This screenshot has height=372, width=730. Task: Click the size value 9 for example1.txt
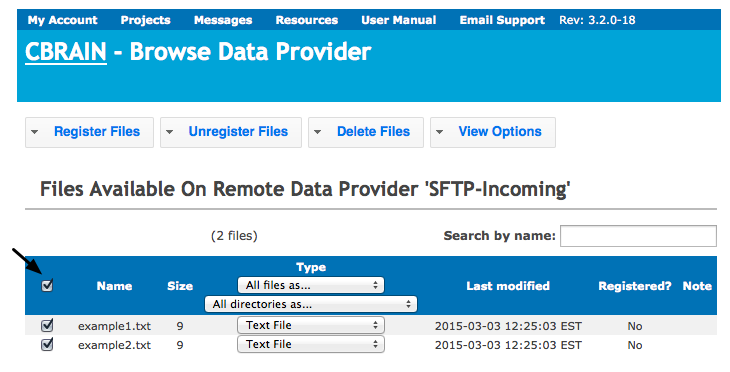(180, 326)
